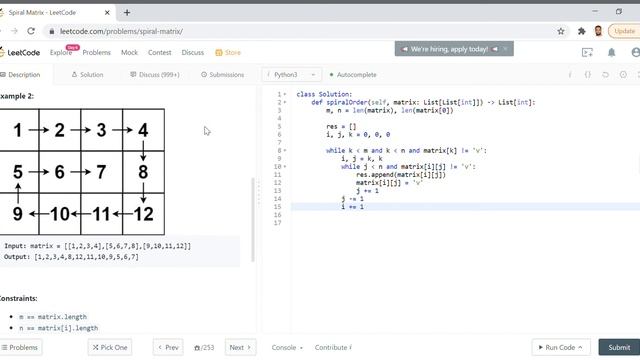Switch to the Description tab

[20, 75]
